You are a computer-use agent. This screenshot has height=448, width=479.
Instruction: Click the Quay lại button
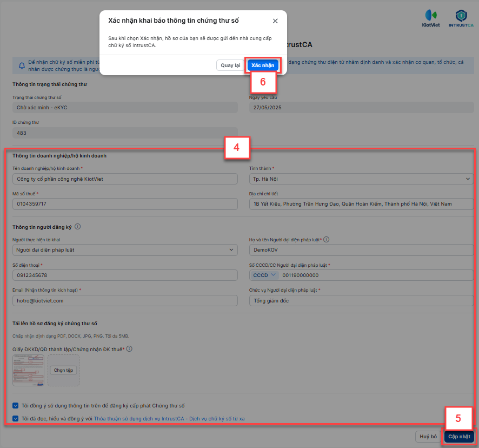(230, 65)
